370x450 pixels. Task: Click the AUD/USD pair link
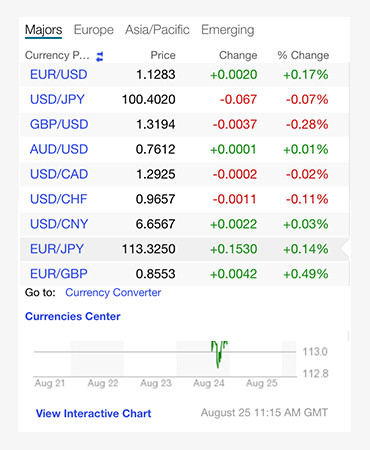pos(59,149)
